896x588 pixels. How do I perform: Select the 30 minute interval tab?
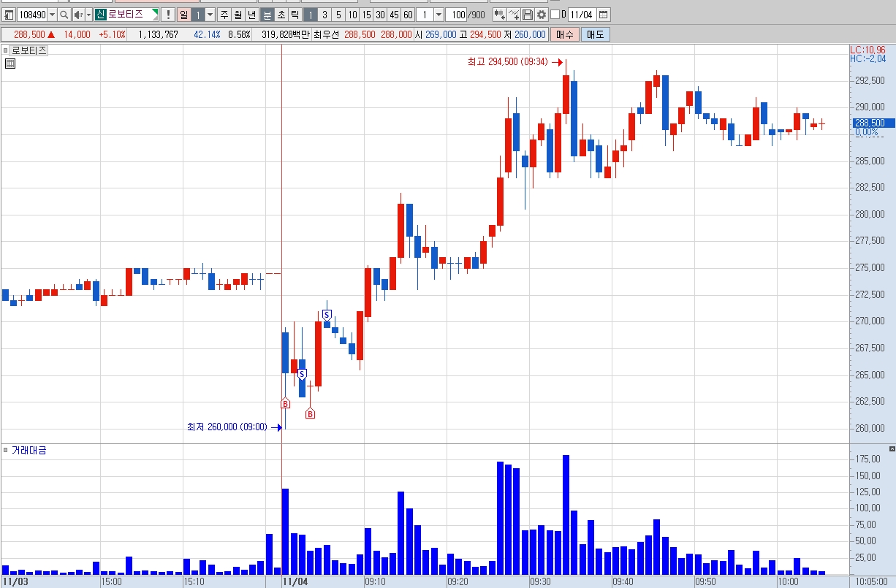(381, 15)
